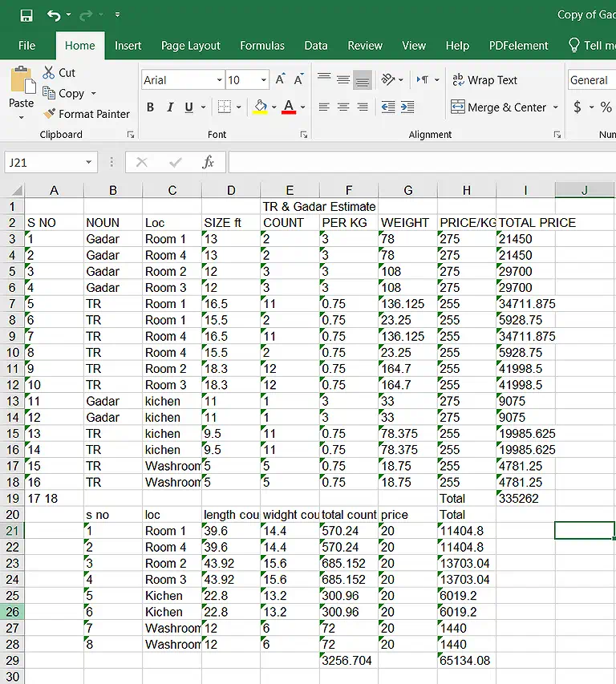Image resolution: width=616 pixels, height=684 pixels.
Task: Click Cut in the Clipboard group
Action: coord(59,72)
